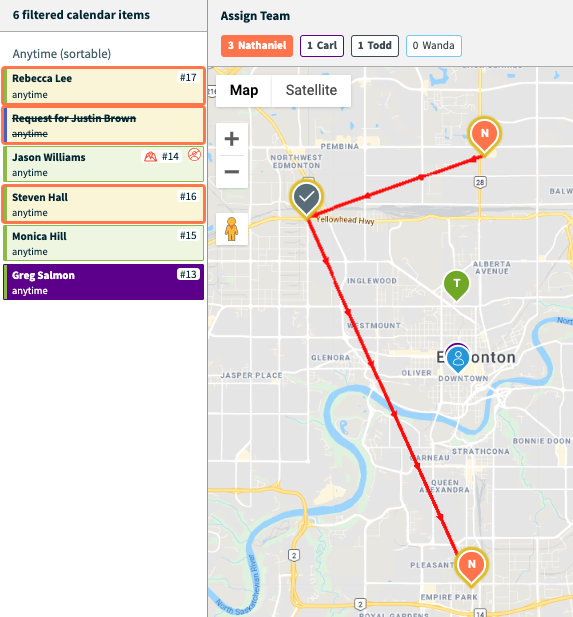Toggle the Todd team filter

(x=375, y=46)
